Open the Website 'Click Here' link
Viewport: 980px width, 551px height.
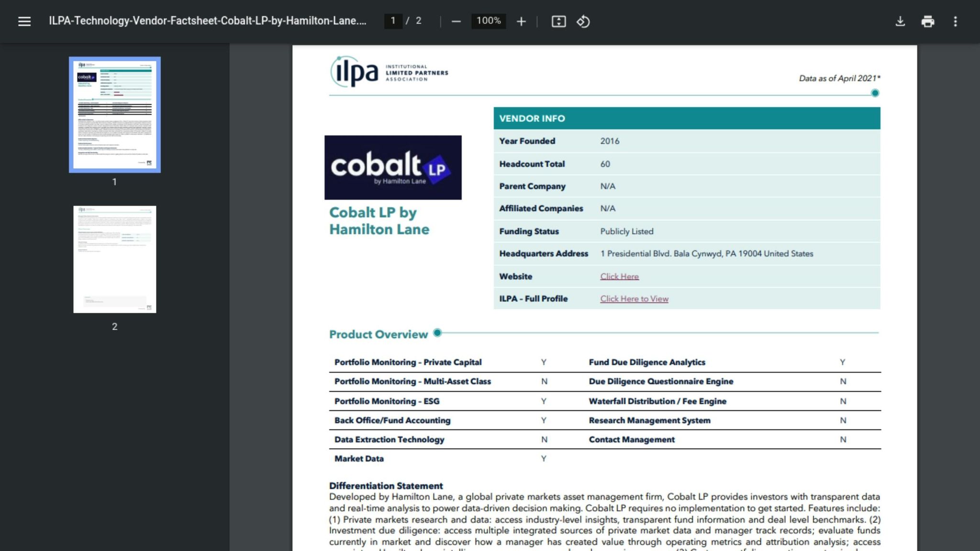(x=619, y=276)
